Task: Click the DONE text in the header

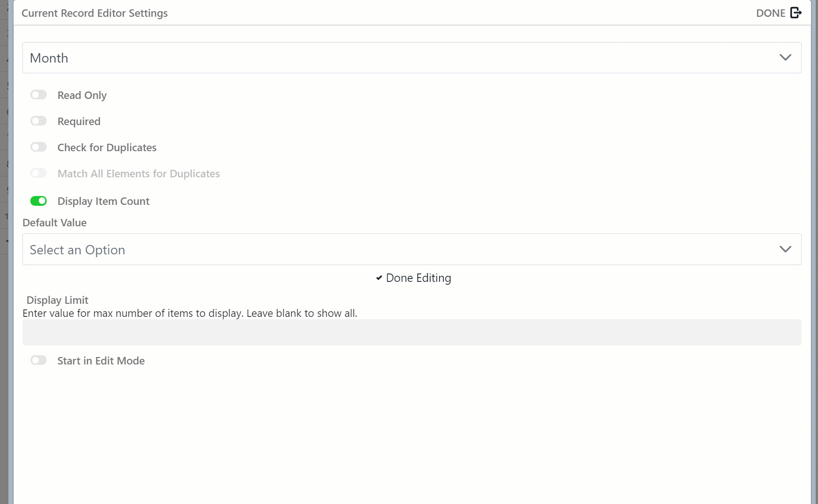Action: [x=770, y=13]
